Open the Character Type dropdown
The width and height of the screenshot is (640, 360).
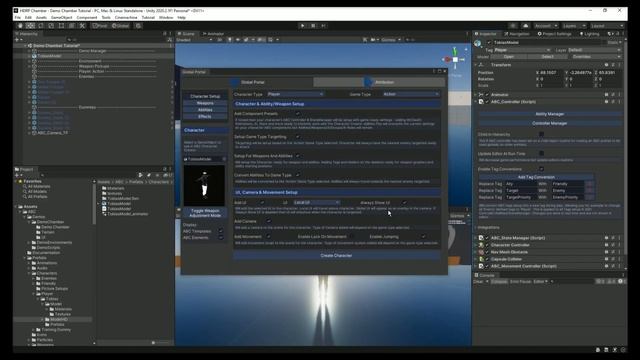pyautogui.click(x=295, y=94)
